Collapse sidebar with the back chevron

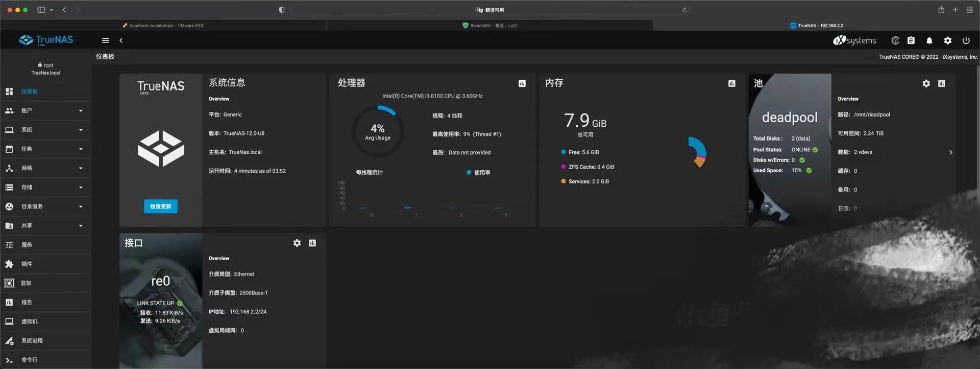tap(121, 40)
